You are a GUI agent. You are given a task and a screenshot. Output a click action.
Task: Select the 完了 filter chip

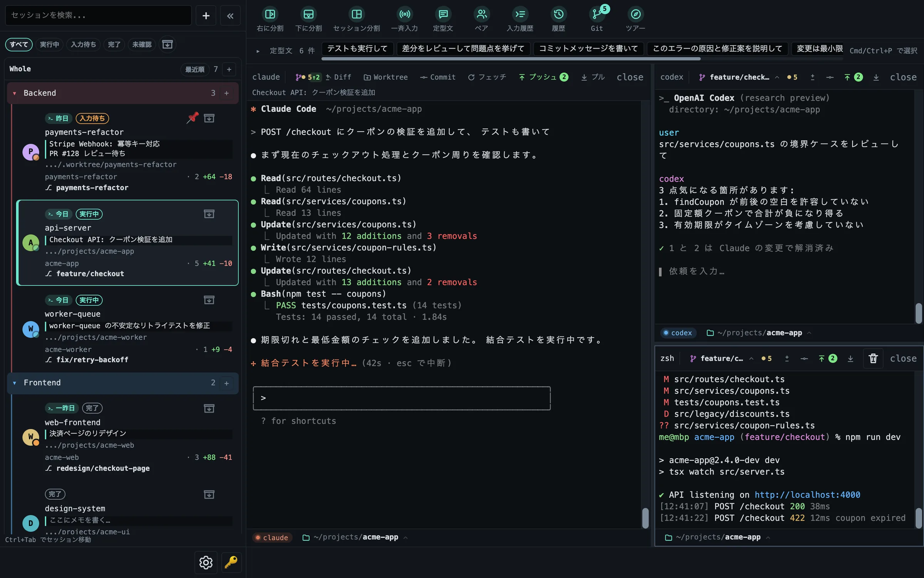tap(114, 44)
